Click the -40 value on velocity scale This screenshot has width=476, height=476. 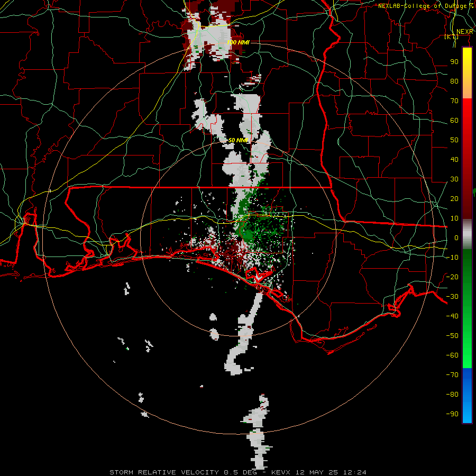tap(452, 316)
